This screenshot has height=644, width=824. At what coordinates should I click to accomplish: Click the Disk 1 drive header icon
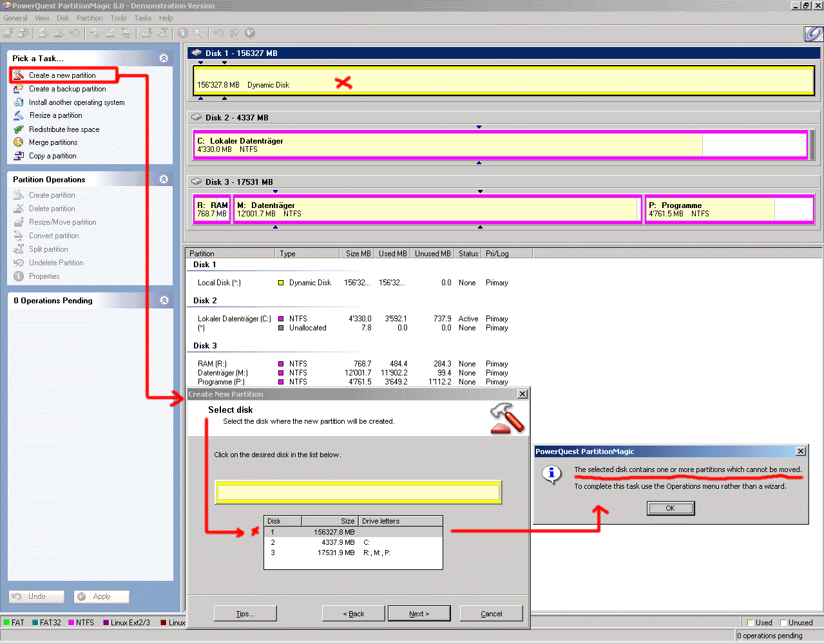pos(196,53)
